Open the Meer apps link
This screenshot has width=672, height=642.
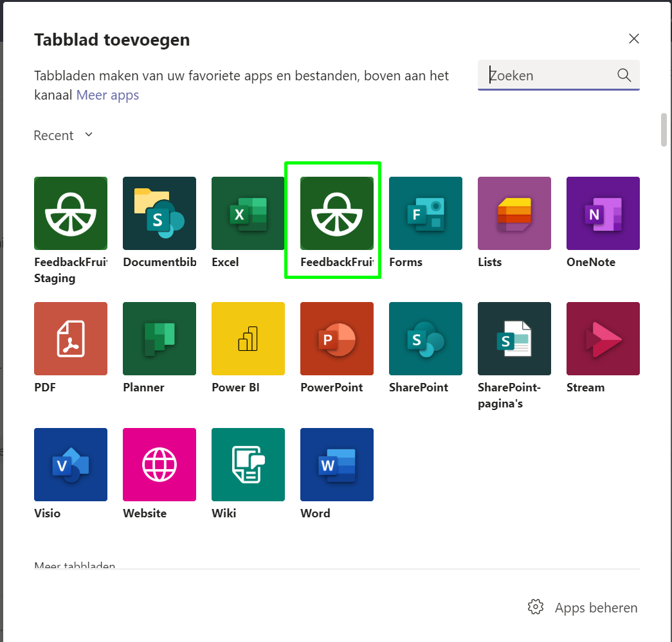point(107,96)
